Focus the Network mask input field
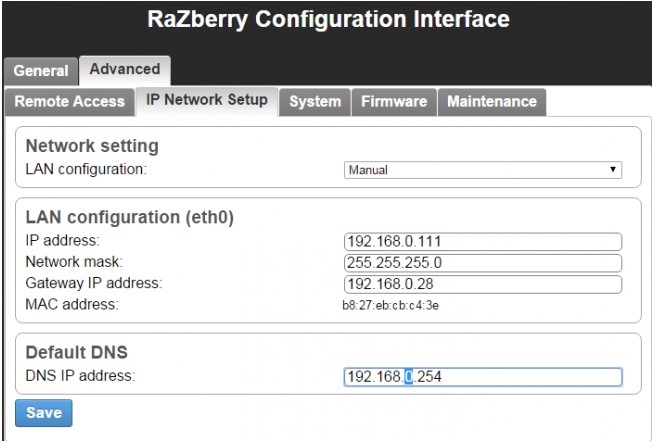The height and width of the screenshot is (448, 659). tap(483, 263)
